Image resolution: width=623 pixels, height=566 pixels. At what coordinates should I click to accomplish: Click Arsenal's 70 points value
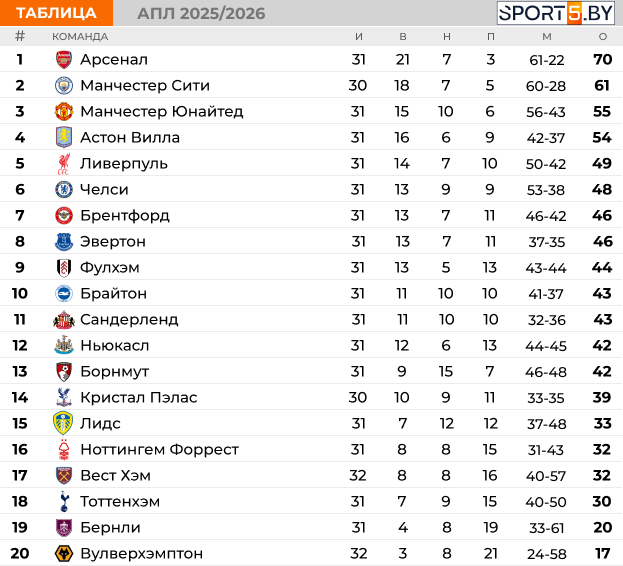[602, 59]
